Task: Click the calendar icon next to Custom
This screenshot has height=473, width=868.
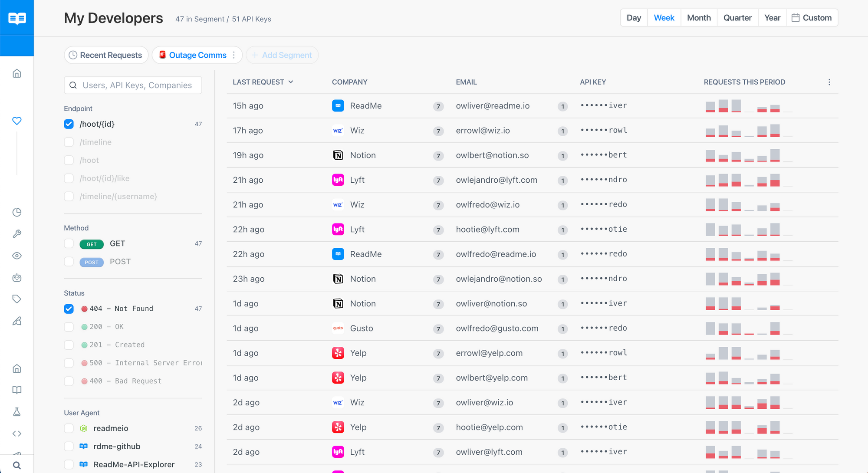Action: tap(796, 18)
